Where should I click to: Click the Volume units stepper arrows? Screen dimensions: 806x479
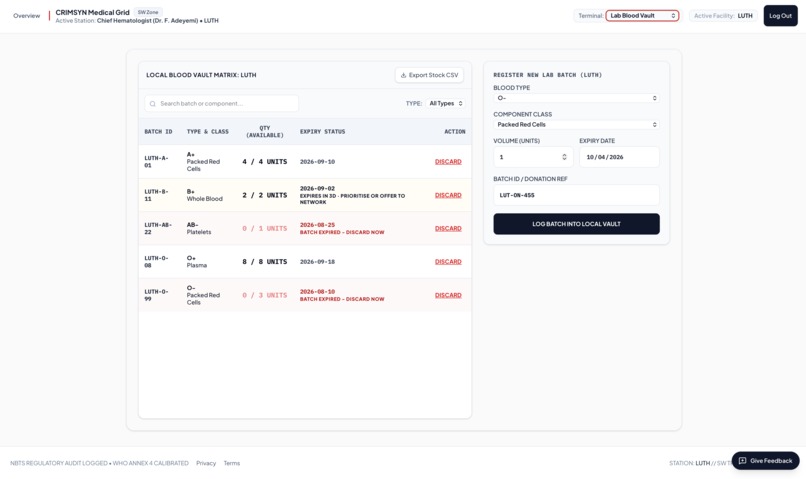[564, 157]
